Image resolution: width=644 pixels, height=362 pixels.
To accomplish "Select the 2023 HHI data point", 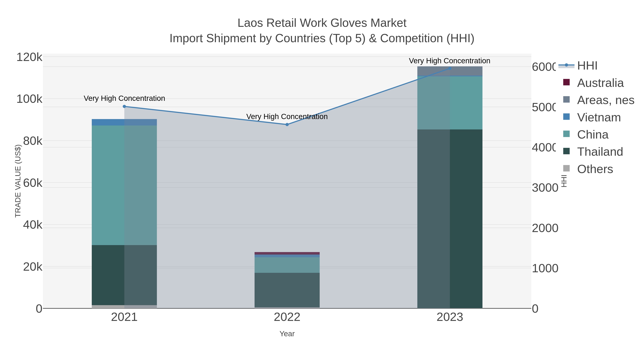I will [450, 68].
